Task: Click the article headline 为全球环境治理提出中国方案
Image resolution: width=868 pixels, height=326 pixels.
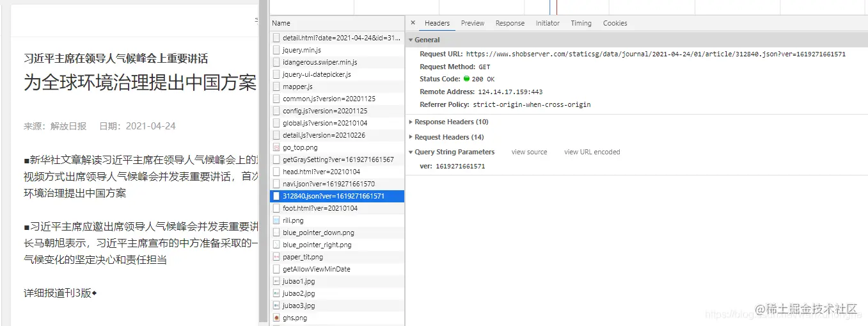Action: click(140, 83)
